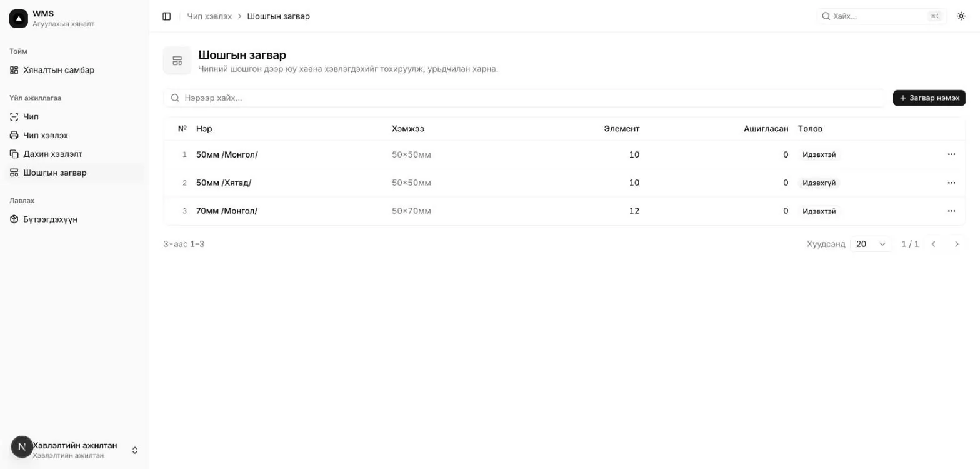Toggle the sidebar panel icon
980x469 pixels.
pyautogui.click(x=167, y=16)
